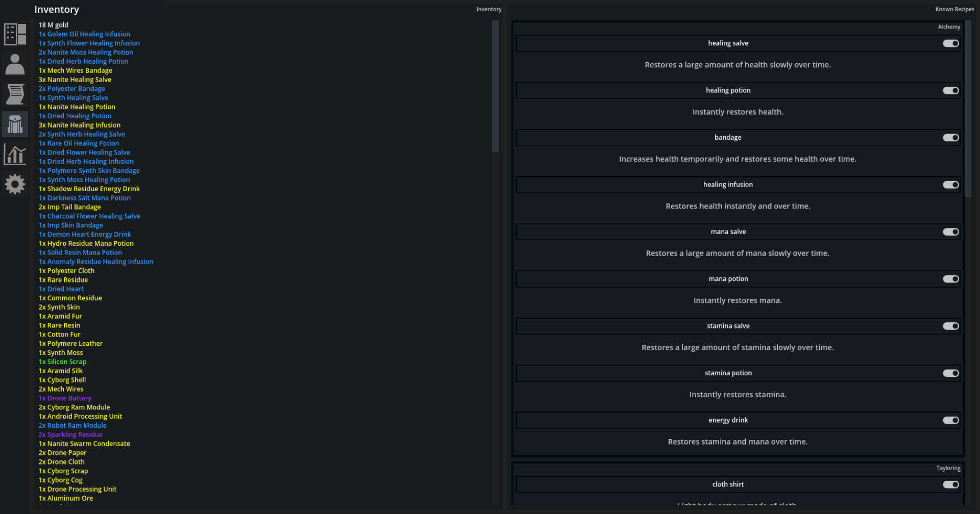Open the overview list sidebar icon
The height and width of the screenshot is (514, 980).
(x=15, y=34)
